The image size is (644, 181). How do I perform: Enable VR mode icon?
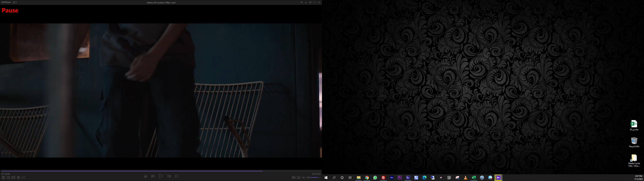coord(13,177)
